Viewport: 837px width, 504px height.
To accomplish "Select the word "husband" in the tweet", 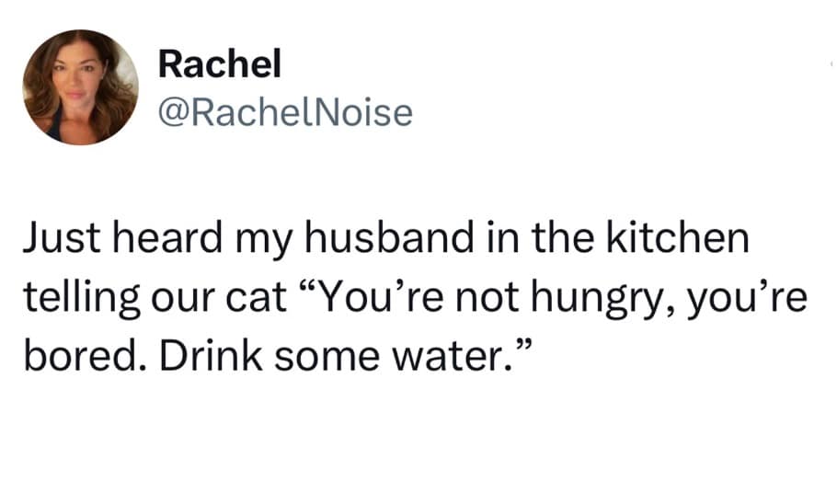I will point(369,239).
